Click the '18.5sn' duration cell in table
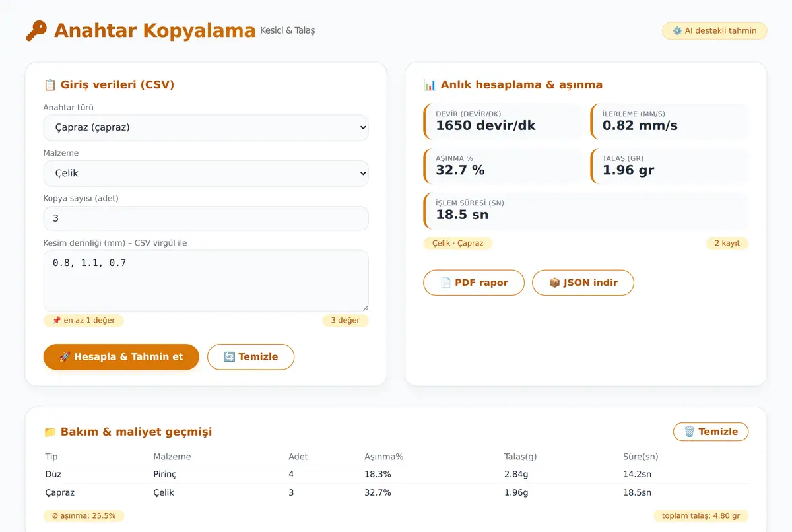This screenshot has width=792, height=532. pyautogui.click(x=637, y=493)
